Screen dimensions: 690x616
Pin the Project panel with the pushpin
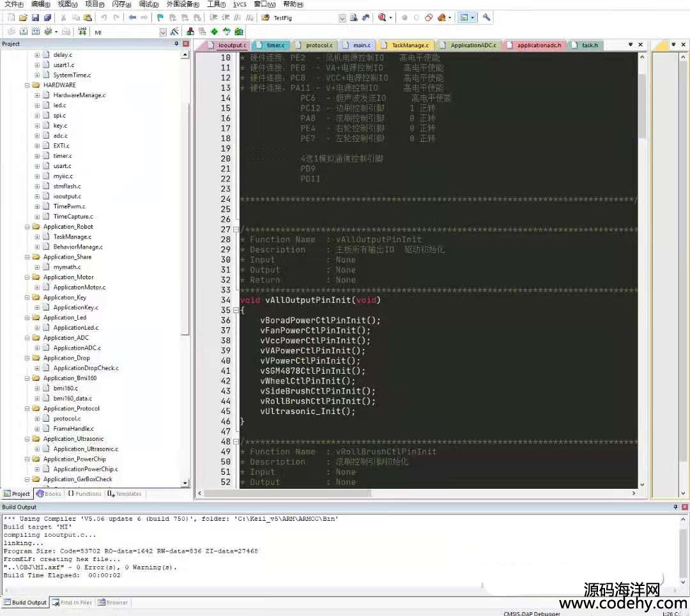[x=176, y=43]
